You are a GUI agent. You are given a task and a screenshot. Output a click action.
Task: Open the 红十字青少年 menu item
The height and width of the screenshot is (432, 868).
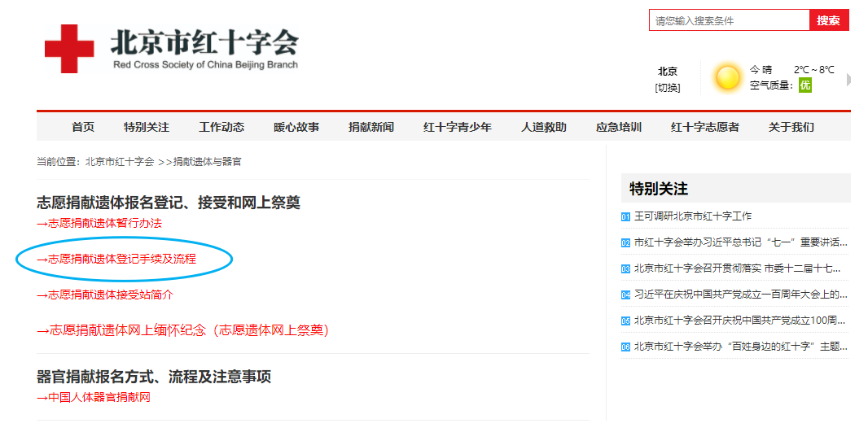458,127
